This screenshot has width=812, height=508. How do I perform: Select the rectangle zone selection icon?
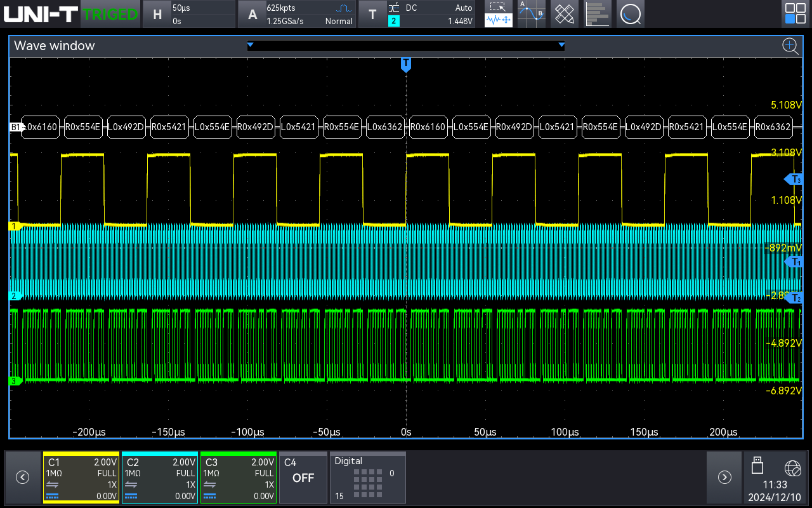(x=499, y=7)
